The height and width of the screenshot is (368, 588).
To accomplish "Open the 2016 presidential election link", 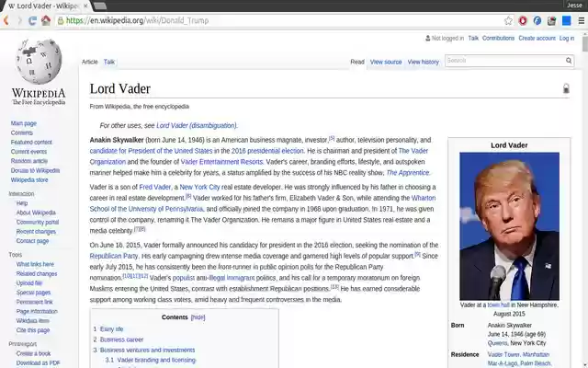I will pyautogui.click(x=267, y=151).
